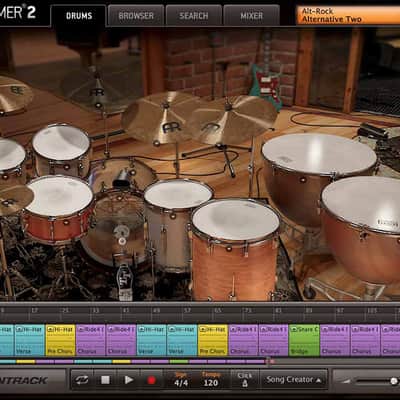Select the yellow Pre Chorus clip at bar 25
The width and height of the screenshot is (400, 400).
coord(60,340)
